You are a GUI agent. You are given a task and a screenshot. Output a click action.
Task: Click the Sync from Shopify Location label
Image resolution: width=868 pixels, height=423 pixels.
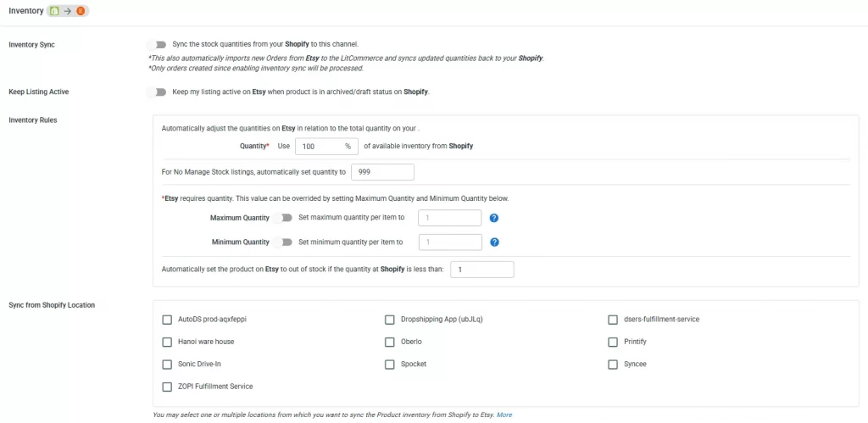click(x=52, y=305)
